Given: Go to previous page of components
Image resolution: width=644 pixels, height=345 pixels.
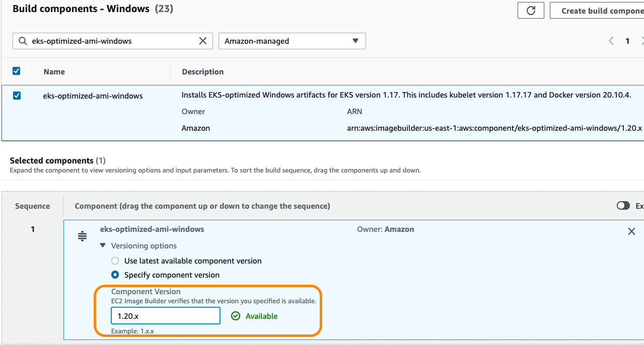Looking at the screenshot, I should (611, 41).
